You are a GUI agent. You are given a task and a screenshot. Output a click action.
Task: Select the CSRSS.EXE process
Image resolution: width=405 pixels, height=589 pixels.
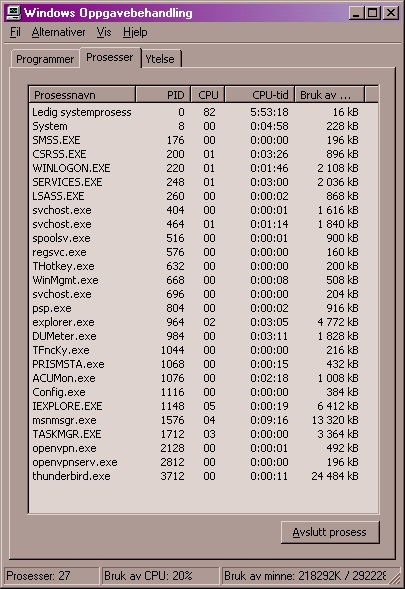[x=203, y=154]
